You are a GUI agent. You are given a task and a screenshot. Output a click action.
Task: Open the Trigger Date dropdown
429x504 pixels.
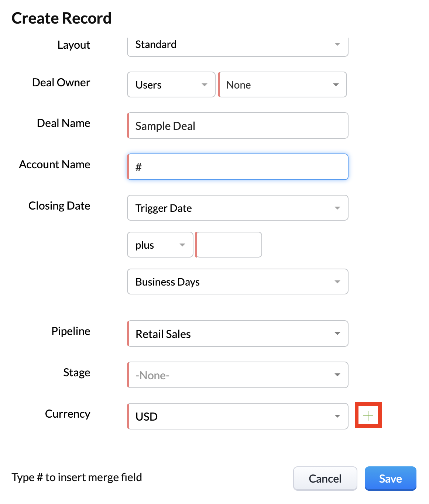click(x=238, y=208)
